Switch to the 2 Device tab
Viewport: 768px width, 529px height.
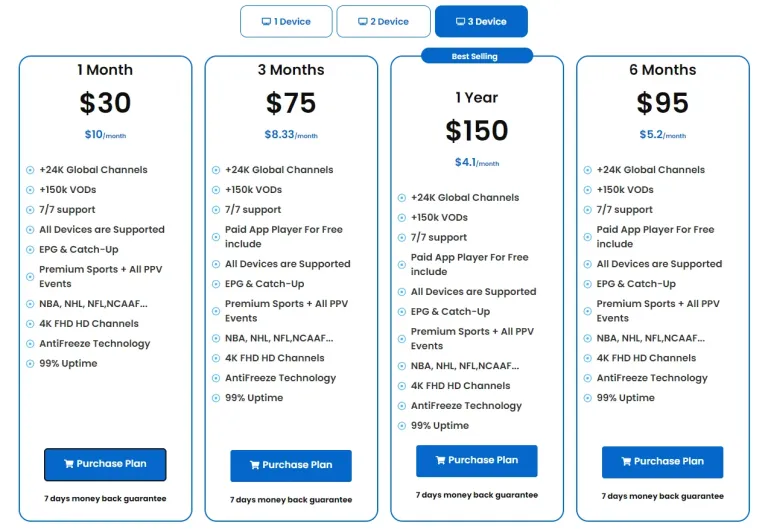click(384, 22)
